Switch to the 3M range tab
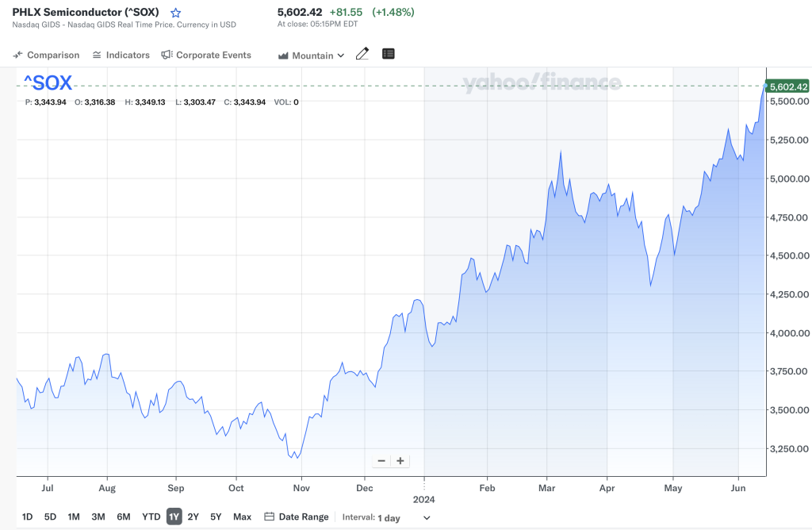This screenshot has width=812, height=530. [x=98, y=517]
